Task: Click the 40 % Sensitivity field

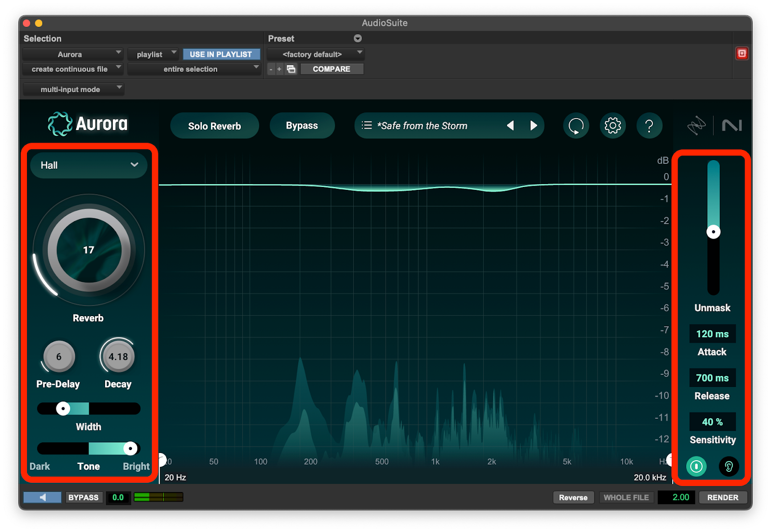Action: click(x=713, y=422)
